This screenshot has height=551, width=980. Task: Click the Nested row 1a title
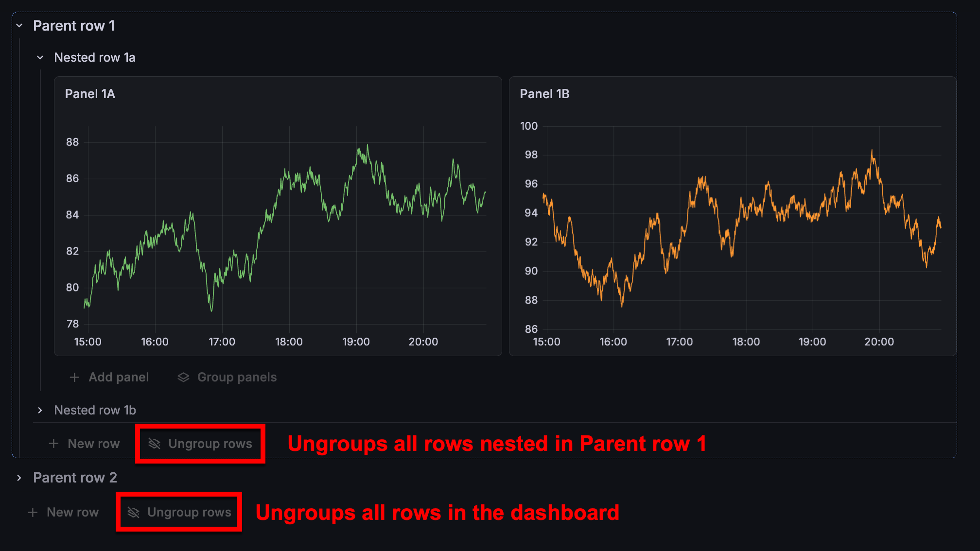[x=94, y=57]
